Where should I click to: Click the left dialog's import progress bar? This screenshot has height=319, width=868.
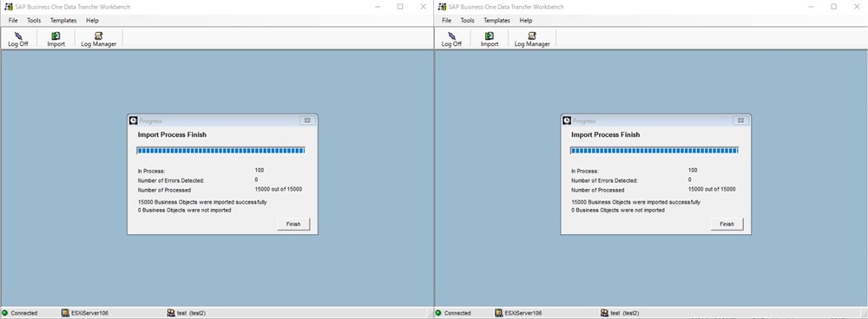220,150
